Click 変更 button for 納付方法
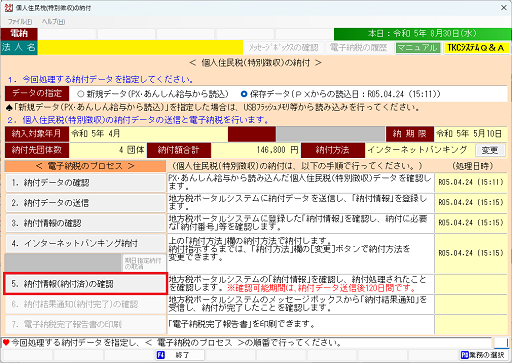The height and width of the screenshot is (363, 512). pos(490,150)
